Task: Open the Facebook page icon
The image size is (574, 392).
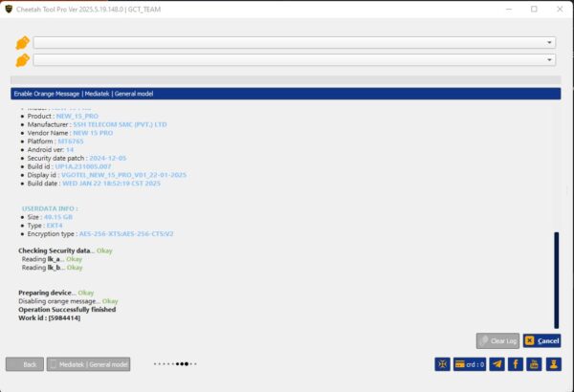Action: 516,364
